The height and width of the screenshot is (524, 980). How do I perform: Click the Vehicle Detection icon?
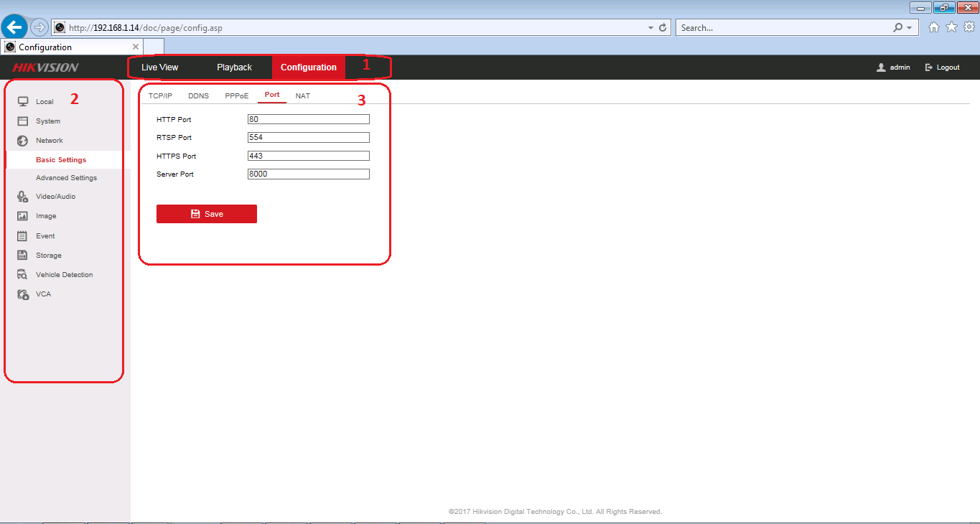(x=23, y=275)
